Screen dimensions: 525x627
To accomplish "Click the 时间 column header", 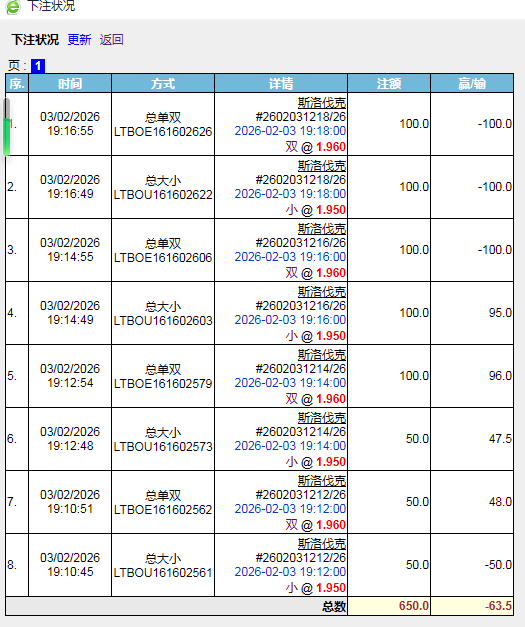I will point(70,84).
